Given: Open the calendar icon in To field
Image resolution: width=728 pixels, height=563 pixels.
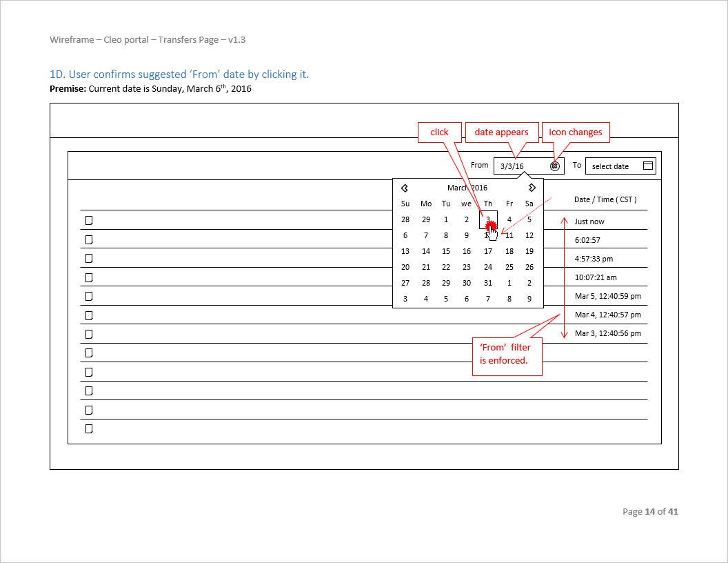Looking at the screenshot, I should pyautogui.click(x=648, y=166).
